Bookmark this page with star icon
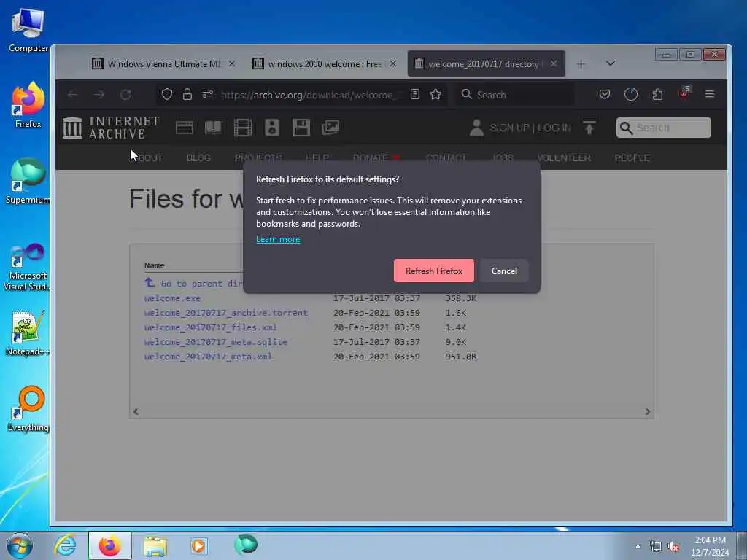 [x=436, y=94]
